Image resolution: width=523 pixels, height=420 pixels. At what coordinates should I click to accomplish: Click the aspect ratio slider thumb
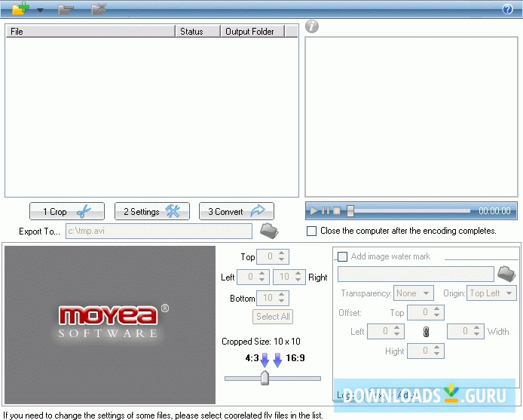coord(265,378)
